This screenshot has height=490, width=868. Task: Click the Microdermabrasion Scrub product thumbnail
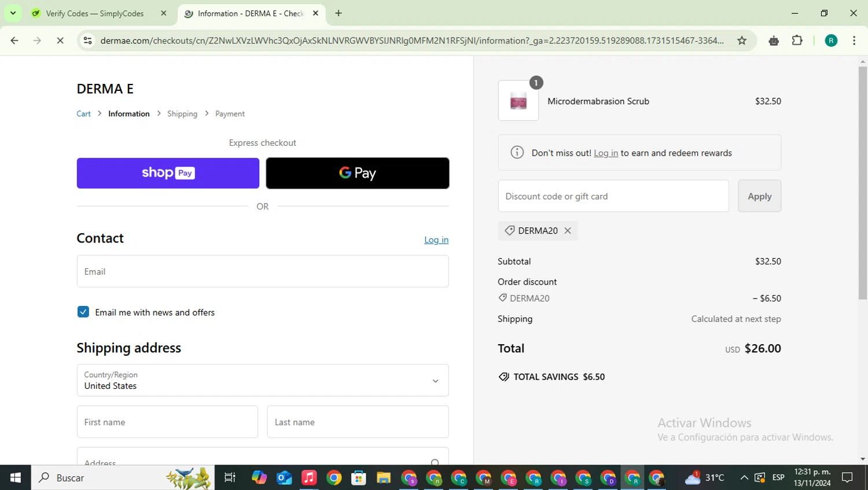tap(518, 101)
